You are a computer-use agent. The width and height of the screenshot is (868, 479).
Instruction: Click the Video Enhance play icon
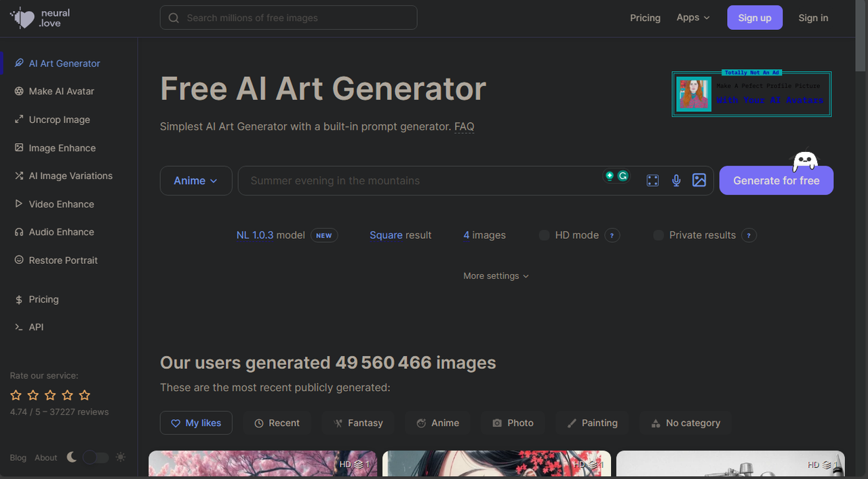pos(19,204)
